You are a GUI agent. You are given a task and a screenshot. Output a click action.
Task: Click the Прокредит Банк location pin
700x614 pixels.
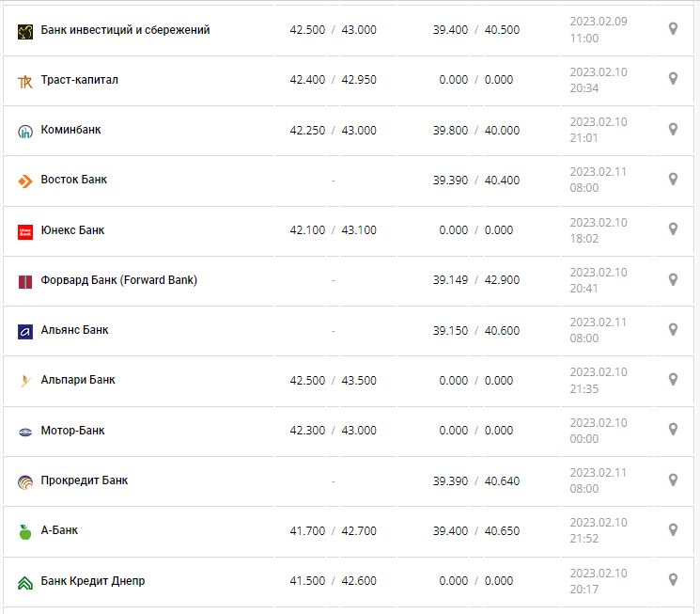coord(673,480)
